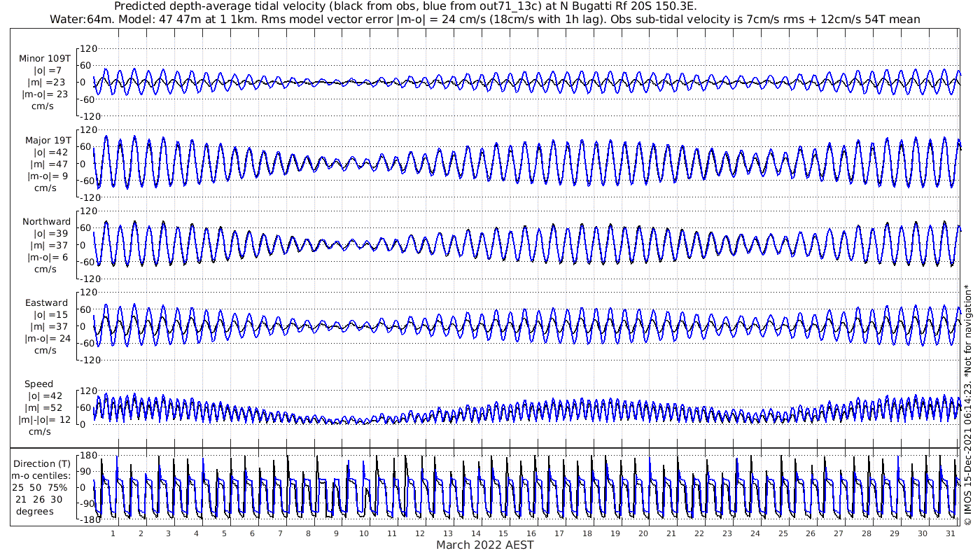Click the day 9 label on date axis
This screenshot has width=980, height=560.
(x=336, y=533)
